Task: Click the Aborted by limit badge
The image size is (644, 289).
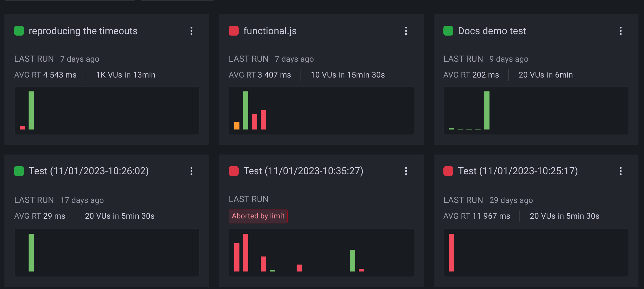Action: (x=258, y=216)
